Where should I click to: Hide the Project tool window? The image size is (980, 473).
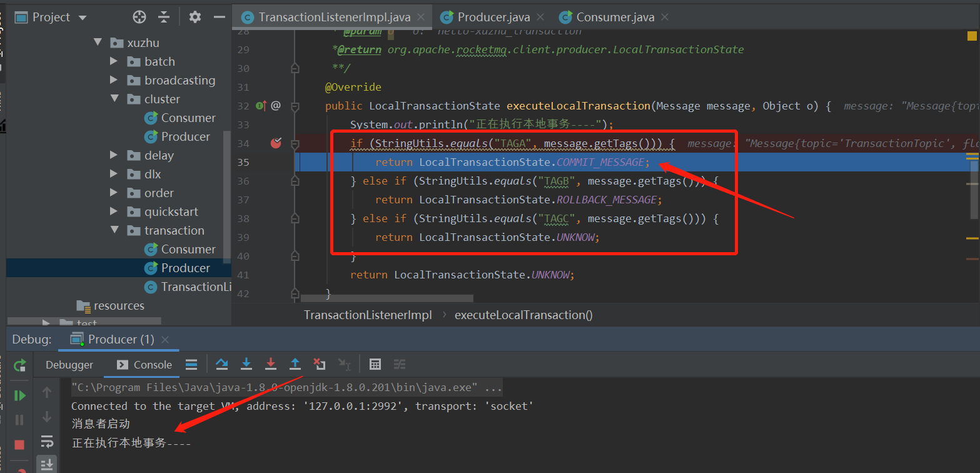219,17
